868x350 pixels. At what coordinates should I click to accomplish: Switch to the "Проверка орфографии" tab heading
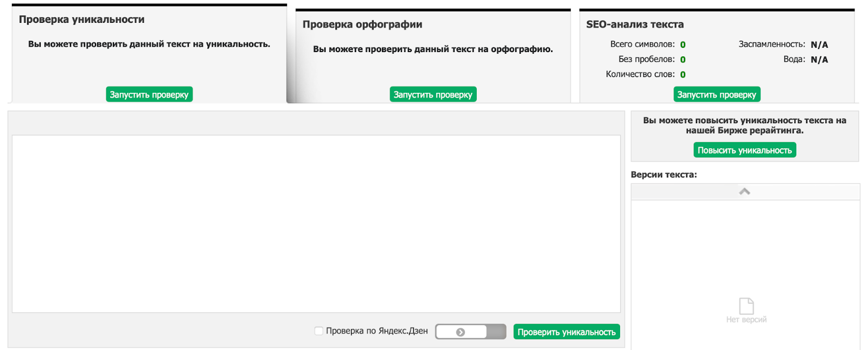[362, 24]
